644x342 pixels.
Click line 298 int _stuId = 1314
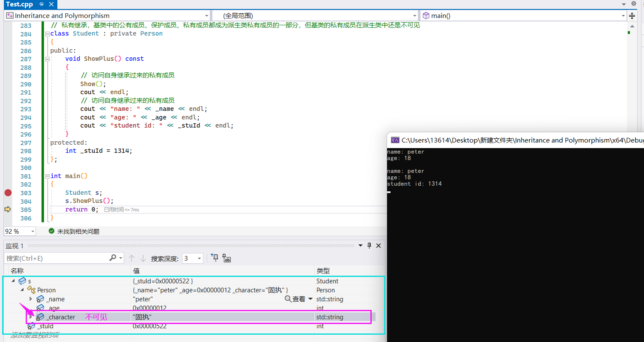[99, 151]
